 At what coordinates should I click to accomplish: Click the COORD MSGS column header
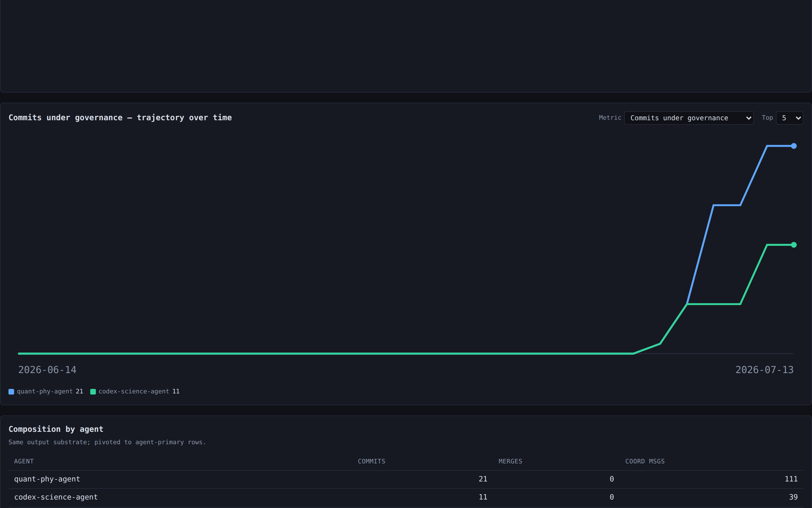pyautogui.click(x=645, y=461)
